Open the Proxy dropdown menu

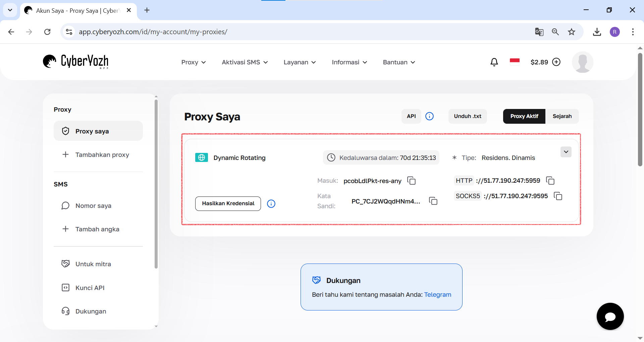coord(194,62)
